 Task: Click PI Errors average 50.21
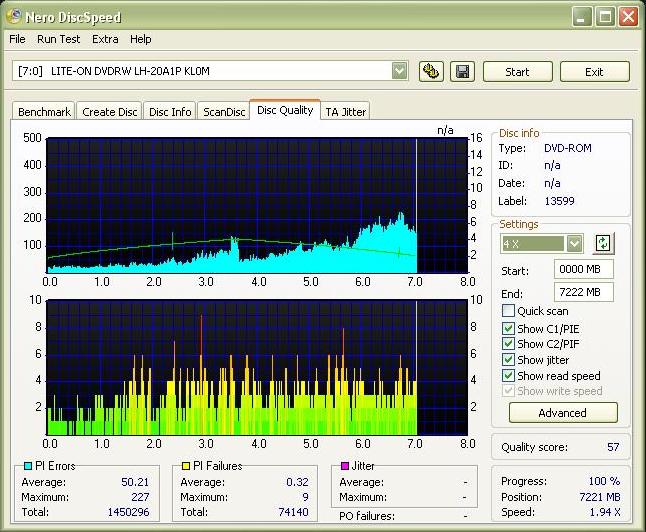135,482
